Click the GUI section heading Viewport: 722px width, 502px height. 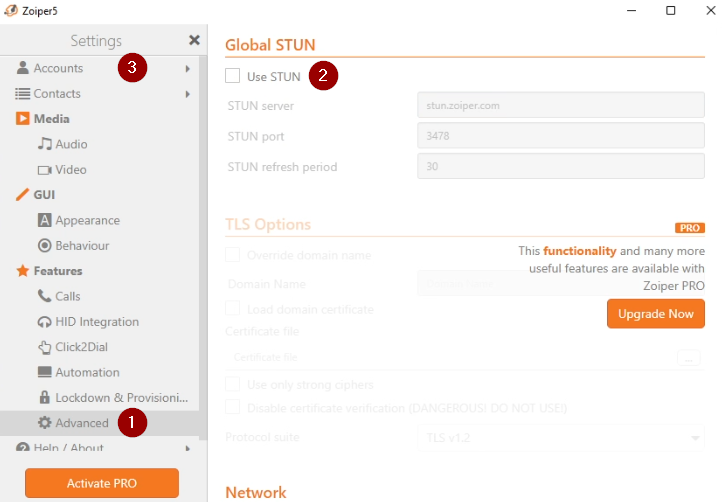[44, 195]
